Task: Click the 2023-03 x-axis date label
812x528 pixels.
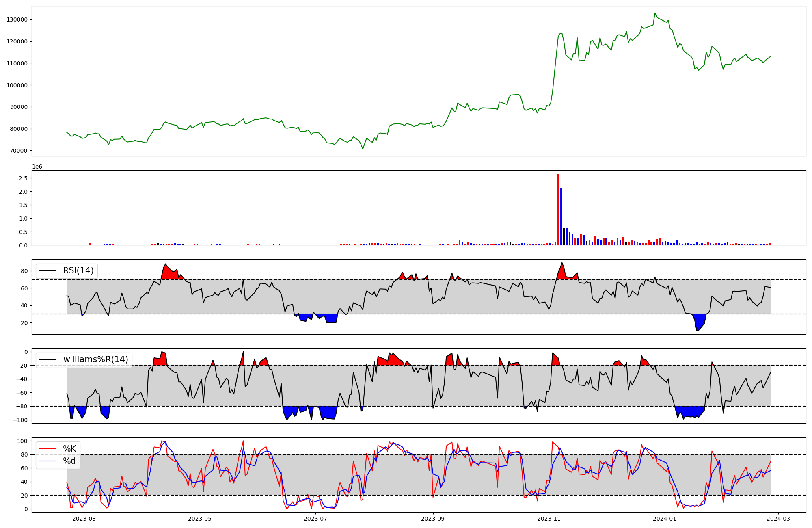Action: tap(84, 518)
